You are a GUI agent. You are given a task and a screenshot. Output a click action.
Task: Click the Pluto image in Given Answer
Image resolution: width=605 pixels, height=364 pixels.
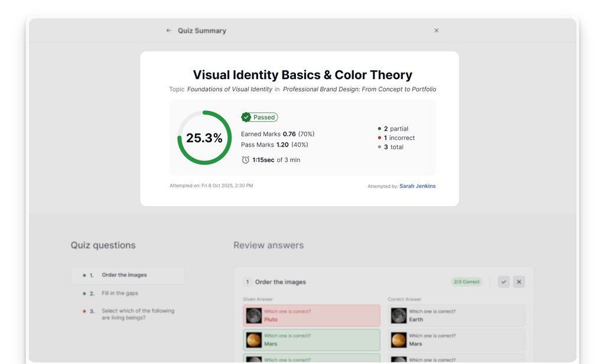(254, 316)
